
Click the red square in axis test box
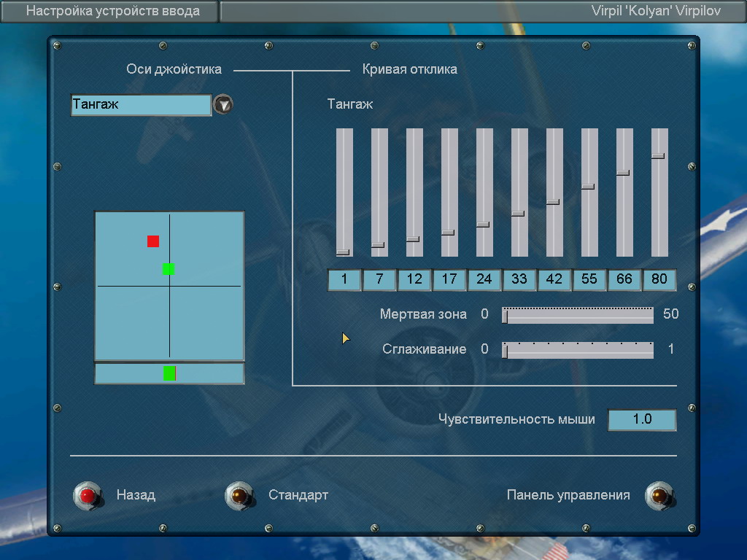click(x=153, y=241)
